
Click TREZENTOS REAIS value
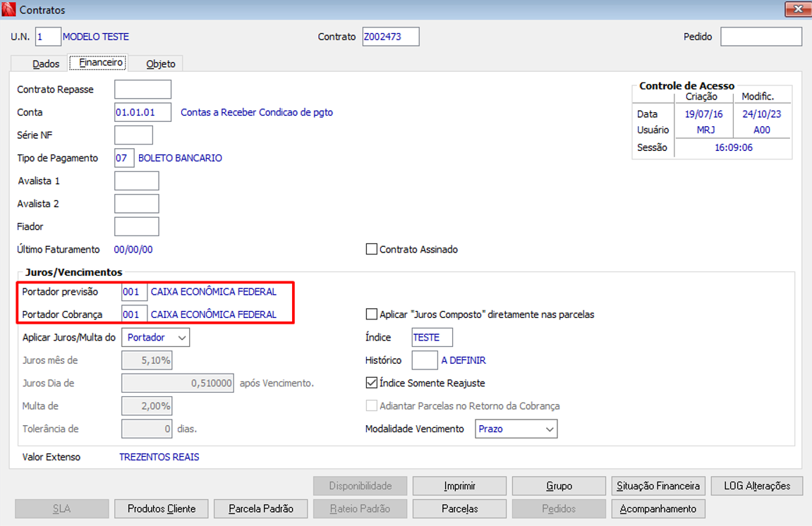click(x=159, y=457)
